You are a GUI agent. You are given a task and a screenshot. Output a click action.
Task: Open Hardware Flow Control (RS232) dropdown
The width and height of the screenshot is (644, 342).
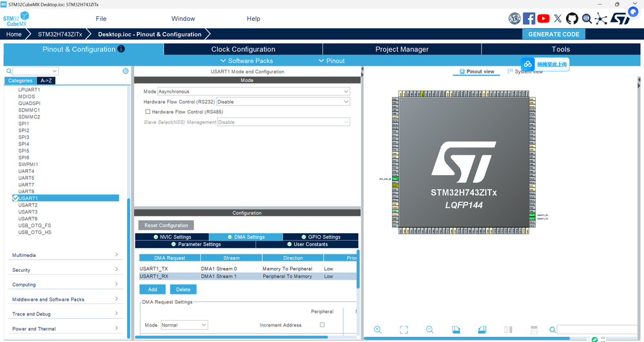pos(283,102)
